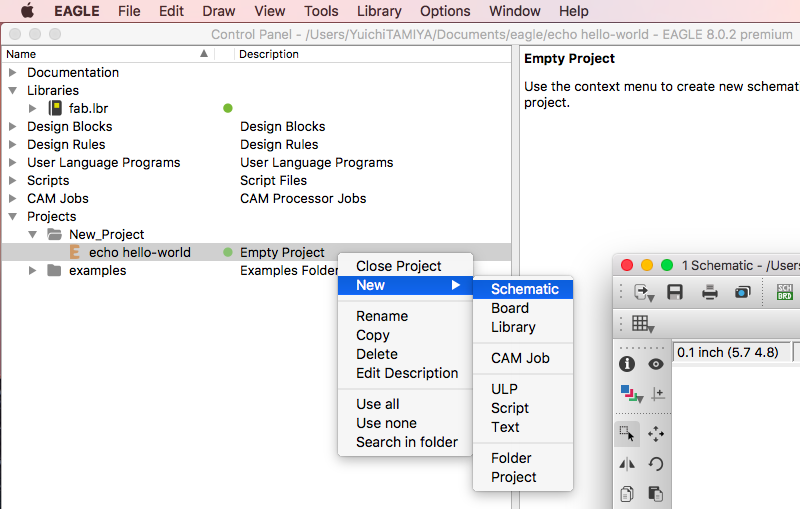Open the Draw menu in menu bar
Image resolution: width=800 pixels, height=509 pixels.
pos(218,11)
